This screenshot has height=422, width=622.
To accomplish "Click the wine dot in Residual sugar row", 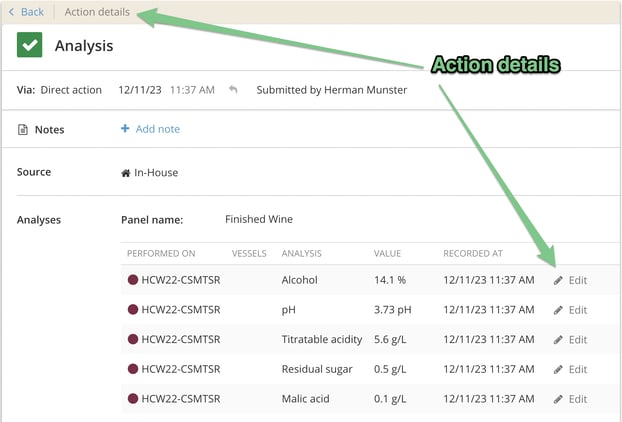I will coord(133,369).
